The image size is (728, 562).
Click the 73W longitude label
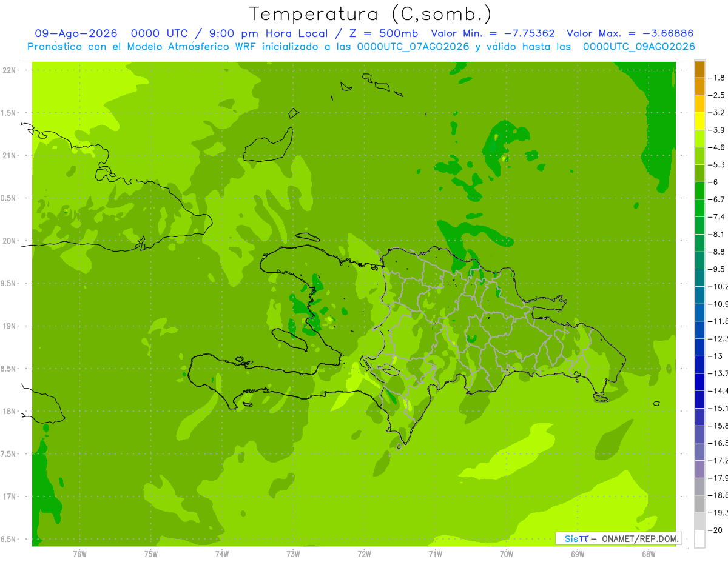[x=293, y=554]
